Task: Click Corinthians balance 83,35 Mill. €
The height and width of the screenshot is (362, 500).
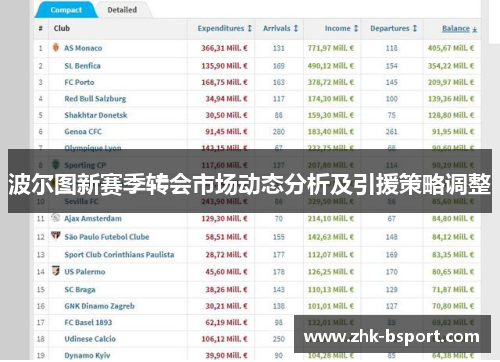Action: (x=453, y=254)
